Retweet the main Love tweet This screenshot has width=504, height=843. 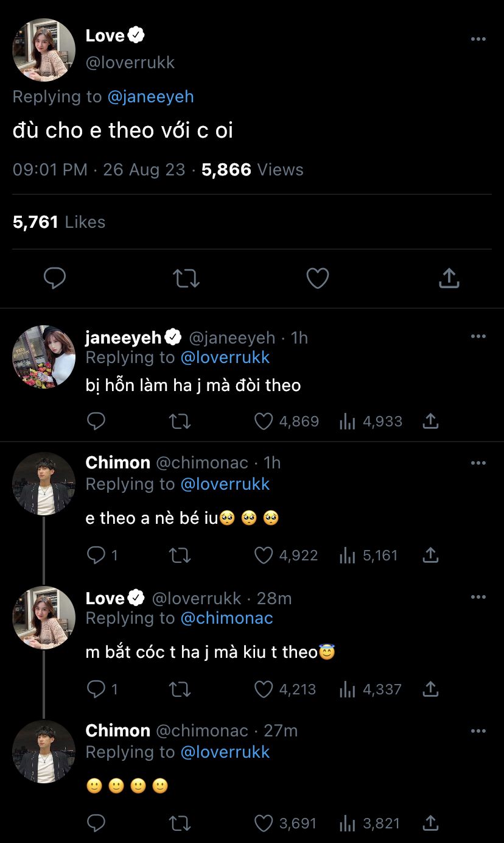186,278
